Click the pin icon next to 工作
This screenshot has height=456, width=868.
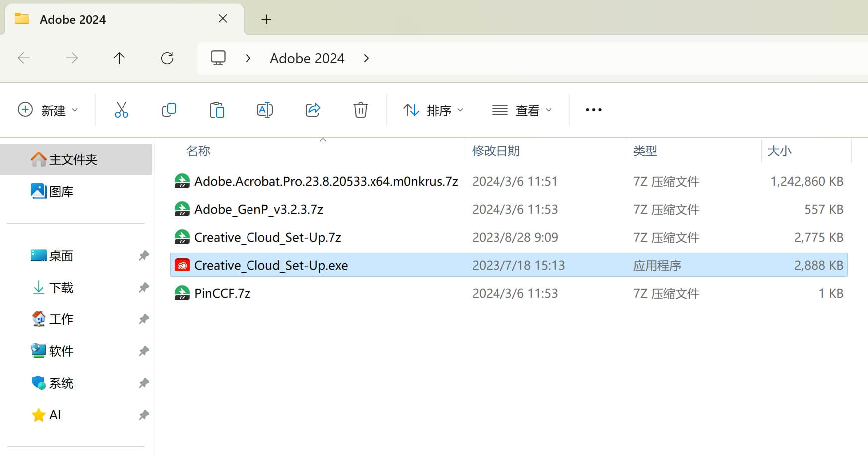tap(144, 319)
